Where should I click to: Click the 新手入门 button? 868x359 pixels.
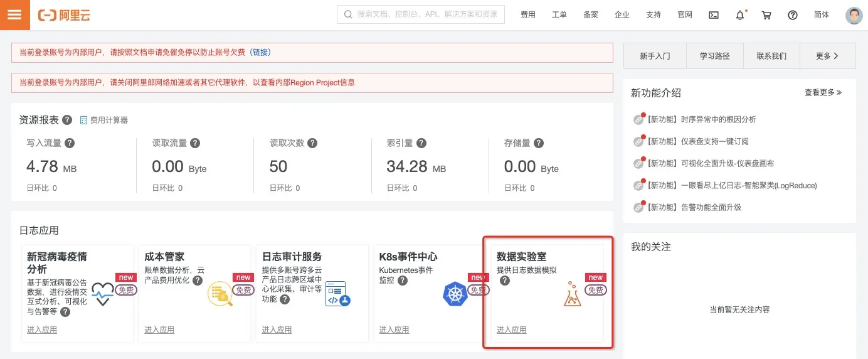coord(655,56)
